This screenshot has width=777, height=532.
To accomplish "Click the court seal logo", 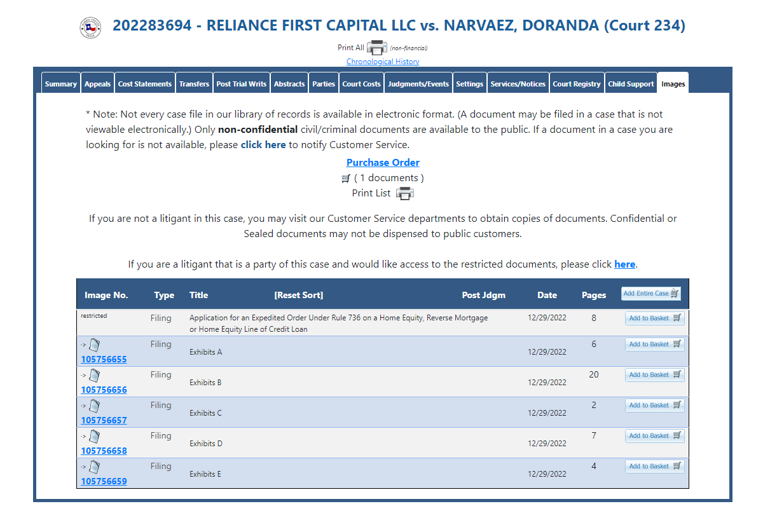I will [x=90, y=27].
